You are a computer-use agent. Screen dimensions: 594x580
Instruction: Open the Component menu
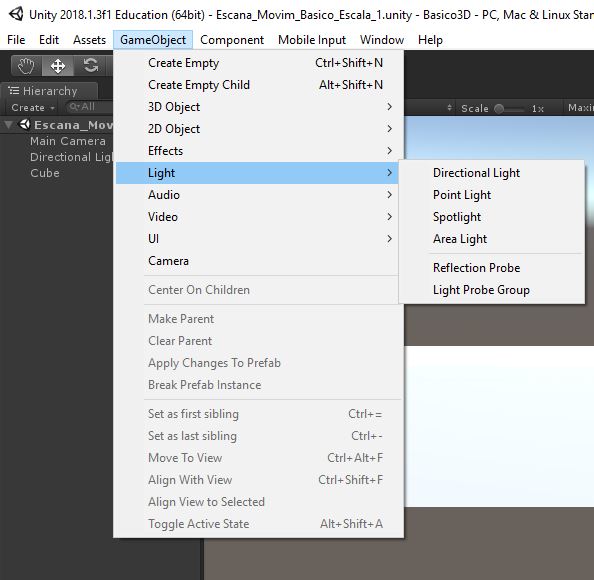coord(232,40)
